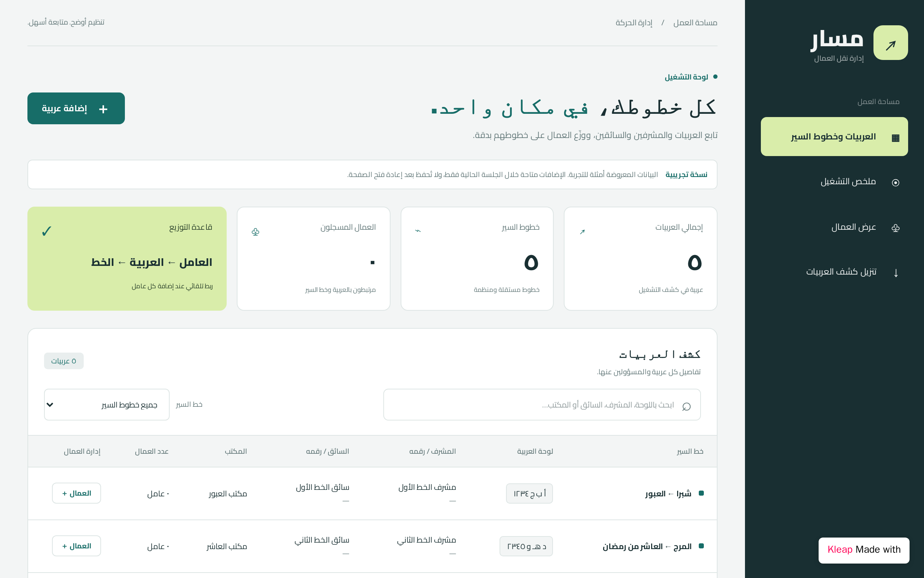Open the العربيات وخطوط السير sidebar item
Screen dimensions: 924x578
click(834, 137)
